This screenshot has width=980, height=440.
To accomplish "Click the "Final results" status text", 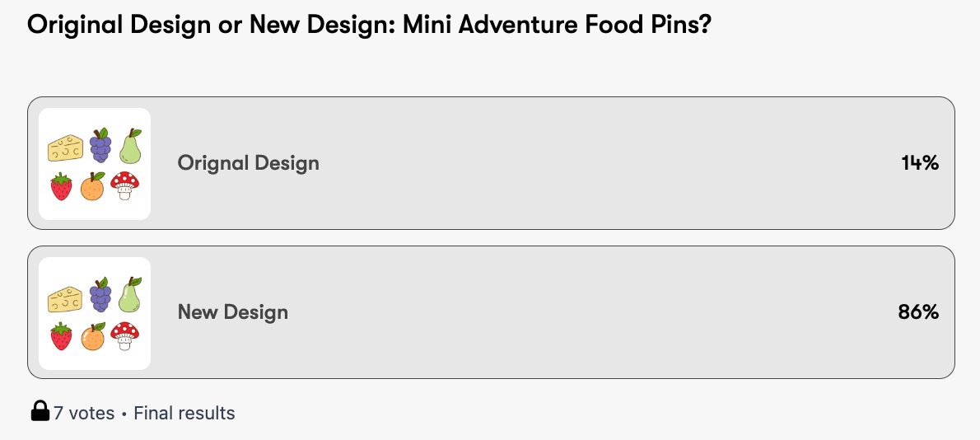I will tap(184, 413).
